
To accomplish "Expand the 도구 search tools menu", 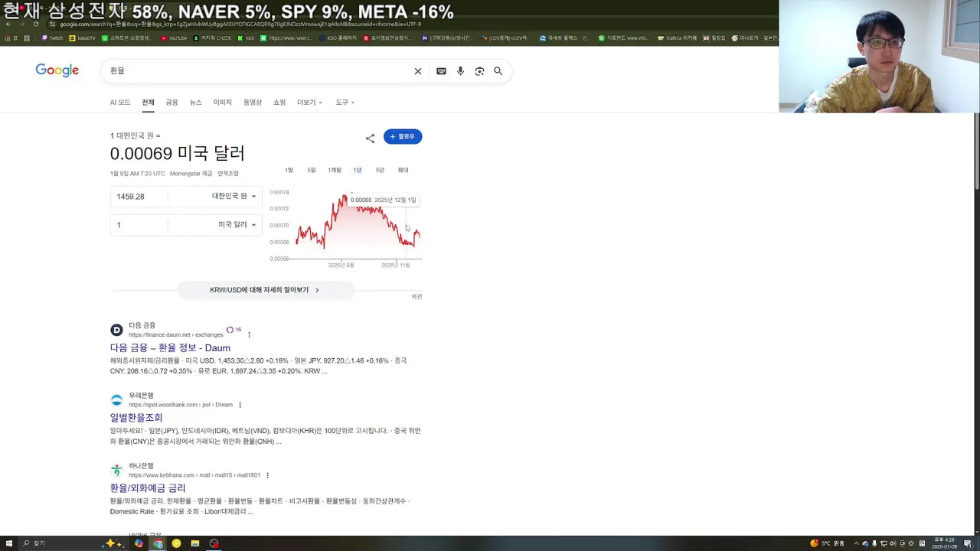I will tap(345, 103).
